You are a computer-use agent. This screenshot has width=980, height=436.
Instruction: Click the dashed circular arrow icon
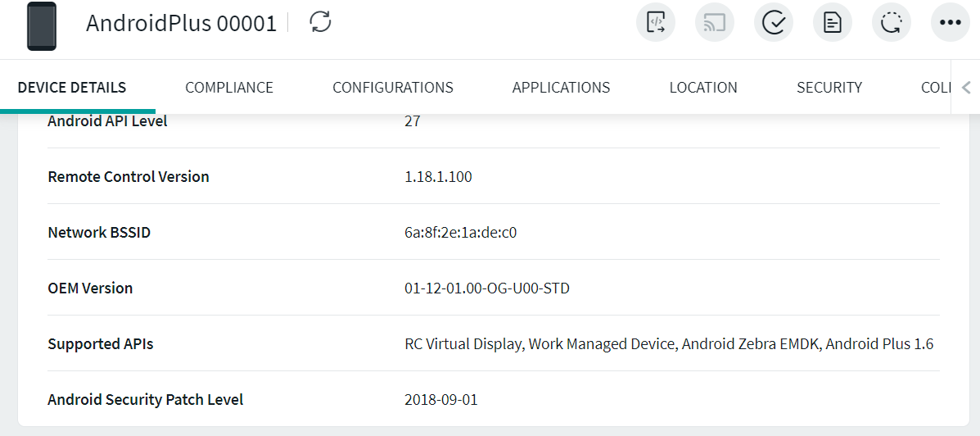point(892,22)
